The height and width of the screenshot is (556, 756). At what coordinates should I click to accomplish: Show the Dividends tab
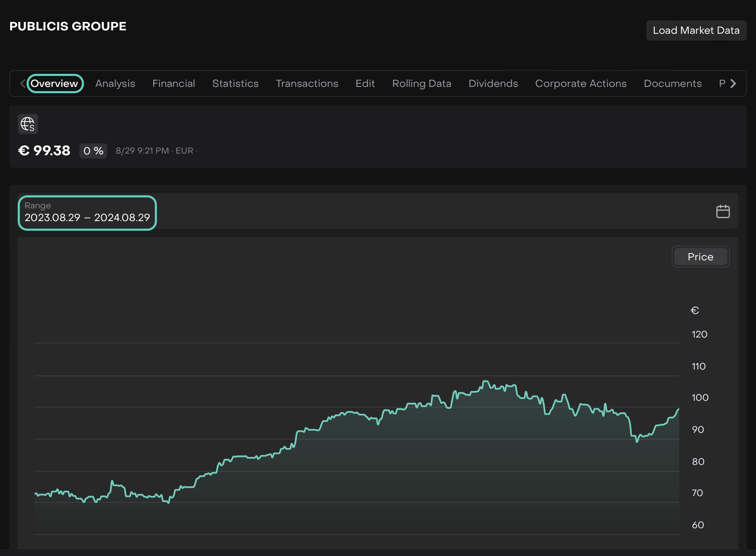point(493,84)
